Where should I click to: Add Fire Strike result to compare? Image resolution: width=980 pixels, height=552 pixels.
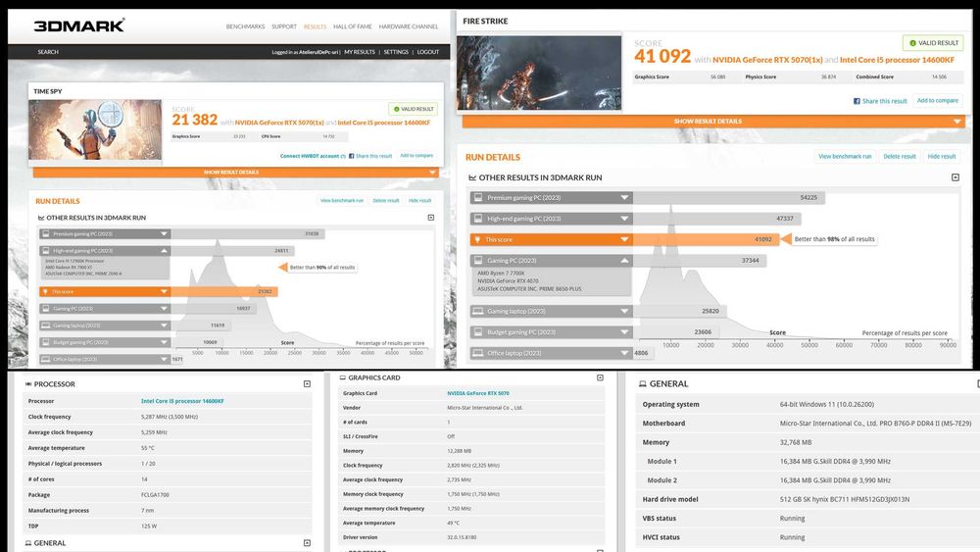(x=937, y=100)
